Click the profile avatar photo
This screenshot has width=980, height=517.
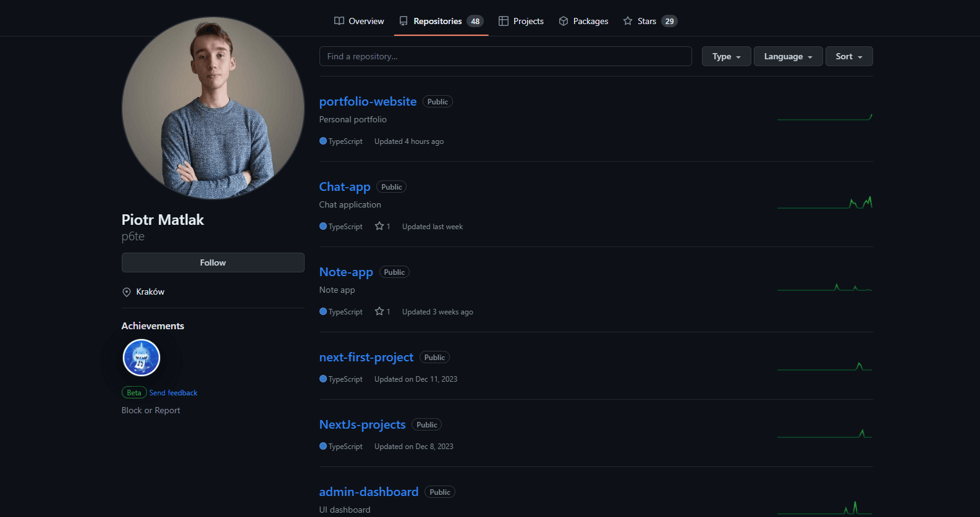click(213, 108)
